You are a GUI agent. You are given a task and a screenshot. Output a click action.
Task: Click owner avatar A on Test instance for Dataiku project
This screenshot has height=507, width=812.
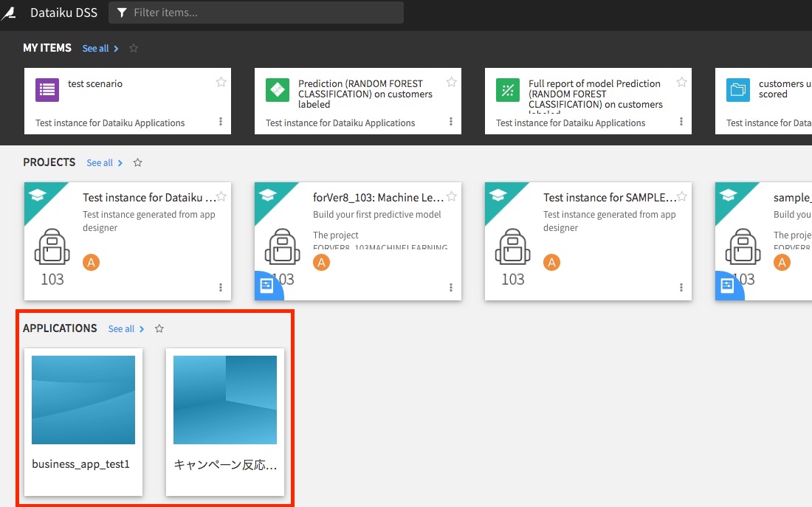[91, 263]
